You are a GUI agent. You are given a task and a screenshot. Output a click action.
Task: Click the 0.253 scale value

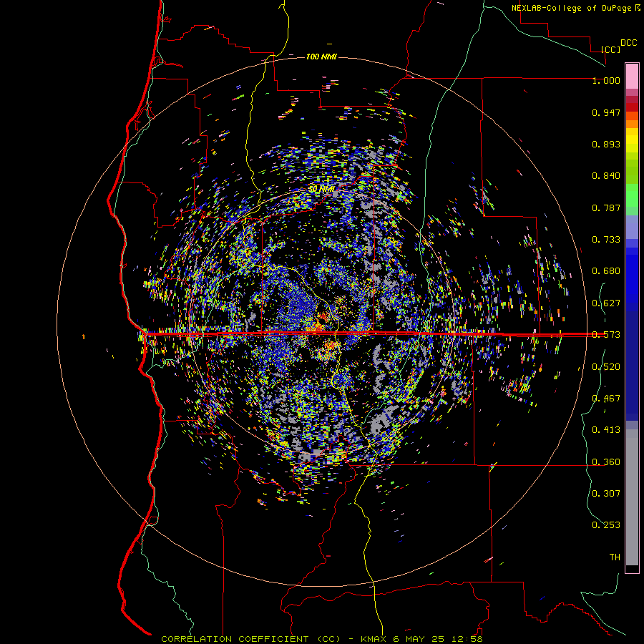pos(606,525)
